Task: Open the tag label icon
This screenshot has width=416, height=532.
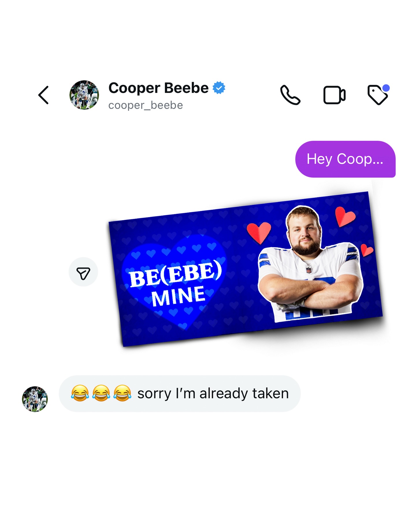Action: (378, 95)
